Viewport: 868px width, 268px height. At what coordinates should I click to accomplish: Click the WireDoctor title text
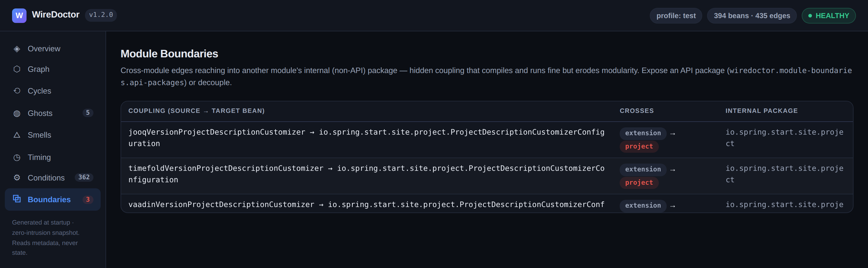[x=55, y=14]
